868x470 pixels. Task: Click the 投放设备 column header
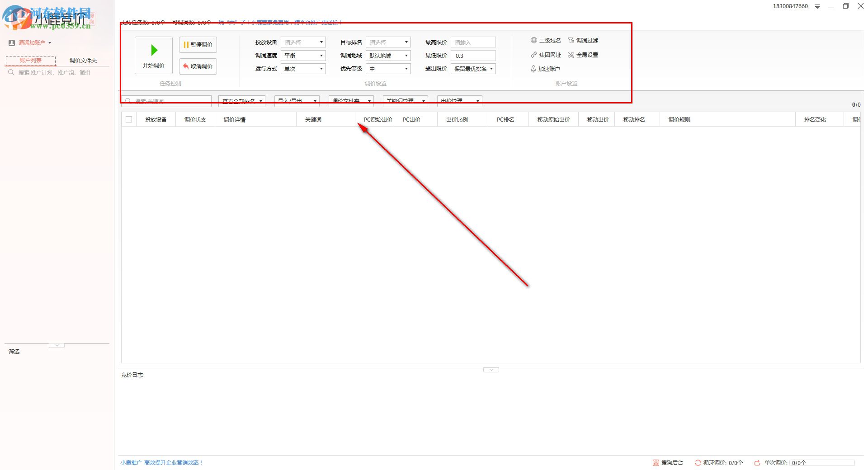click(x=156, y=119)
